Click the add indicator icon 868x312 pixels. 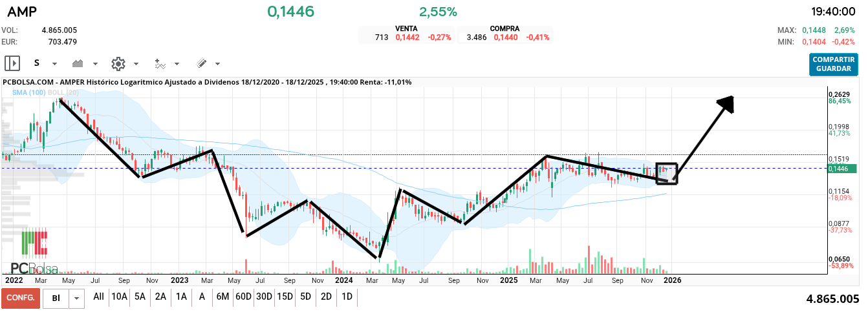click(x=160, y=63)
